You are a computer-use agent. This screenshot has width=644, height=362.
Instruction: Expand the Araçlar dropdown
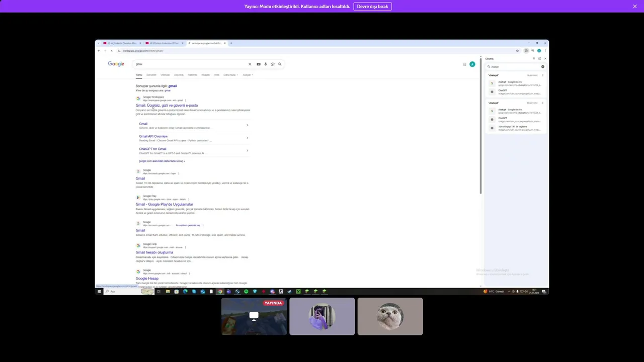248,75
